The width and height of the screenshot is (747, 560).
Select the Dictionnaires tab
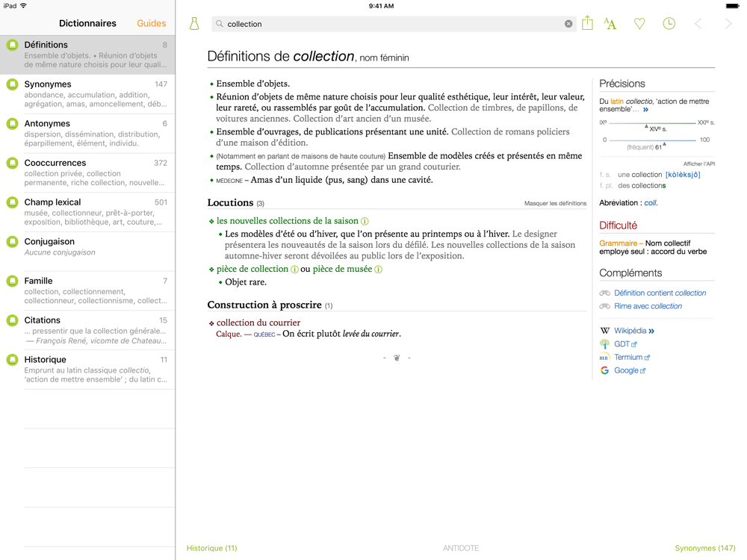(x=87, y=23)
